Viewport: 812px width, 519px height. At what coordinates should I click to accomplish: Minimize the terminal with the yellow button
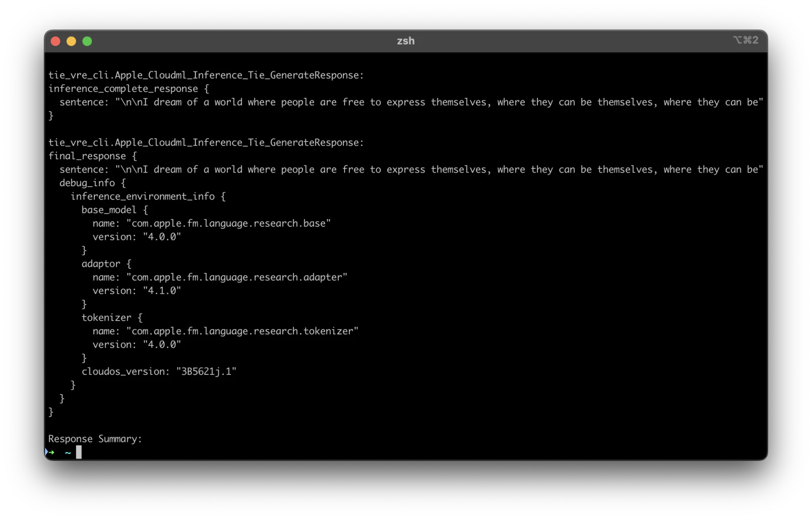click(x=72, y=41)
